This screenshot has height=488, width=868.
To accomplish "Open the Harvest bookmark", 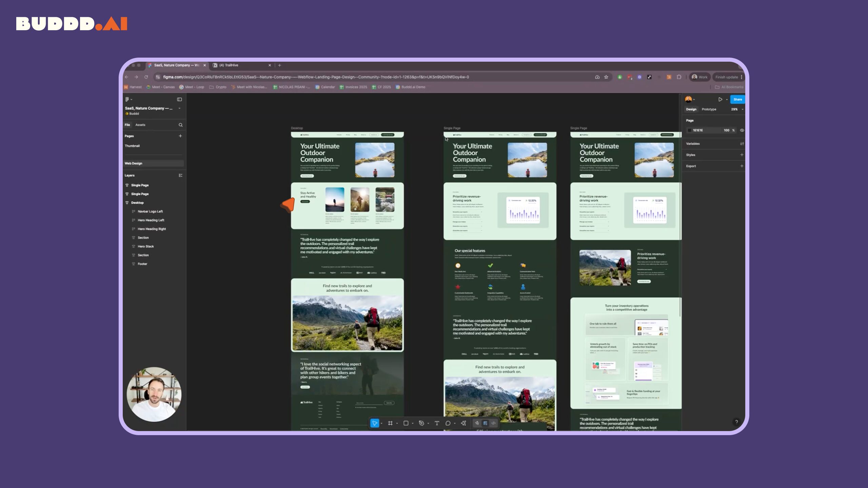I will 133,87.
